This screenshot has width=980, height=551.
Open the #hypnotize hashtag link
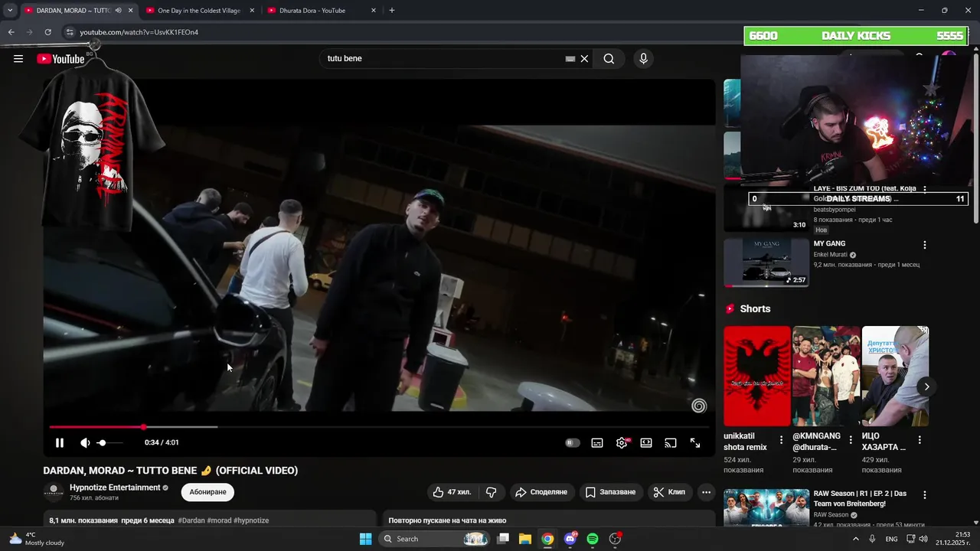point(251,520)
